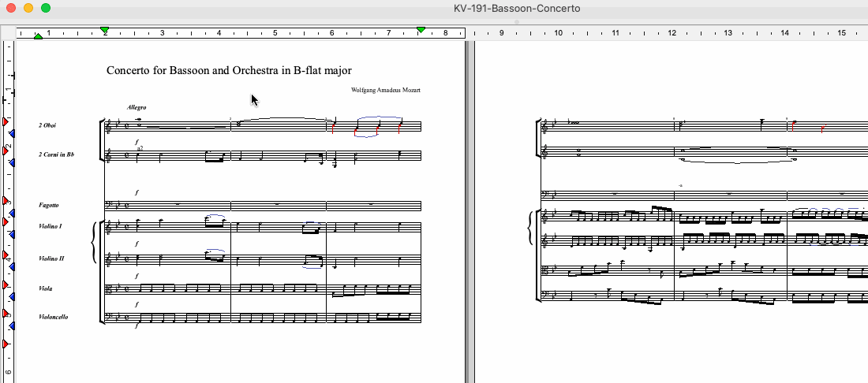Click the treble clef of the 2 Oboi staff
This screenshot has height=383, width=868.
(x=109, y=127)
